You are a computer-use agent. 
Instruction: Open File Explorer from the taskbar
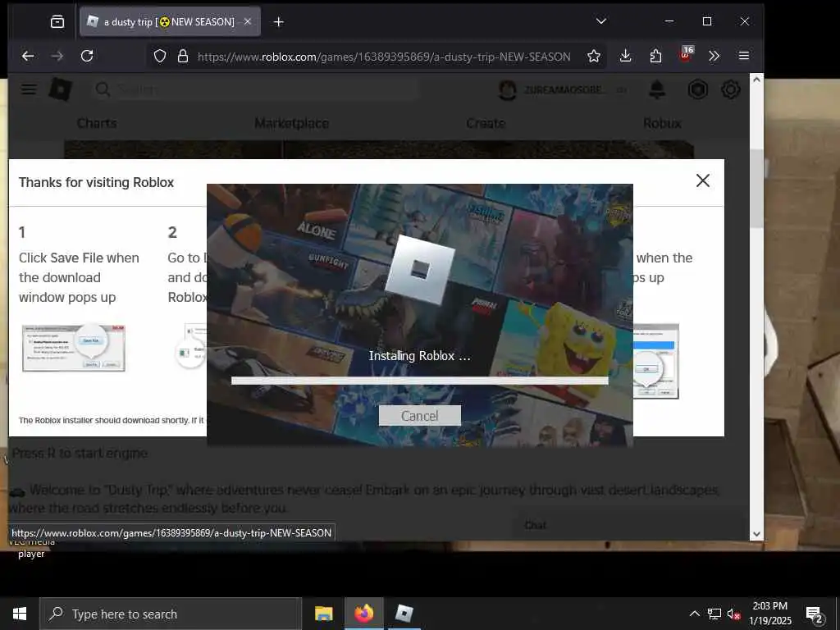click(323, 614)
